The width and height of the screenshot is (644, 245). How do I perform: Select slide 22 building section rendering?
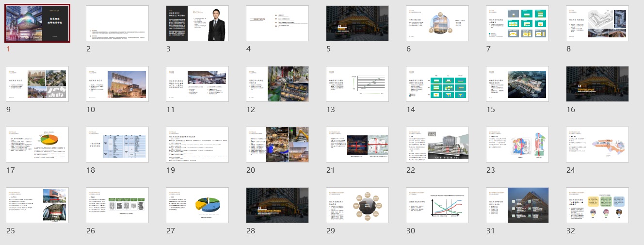437,145
